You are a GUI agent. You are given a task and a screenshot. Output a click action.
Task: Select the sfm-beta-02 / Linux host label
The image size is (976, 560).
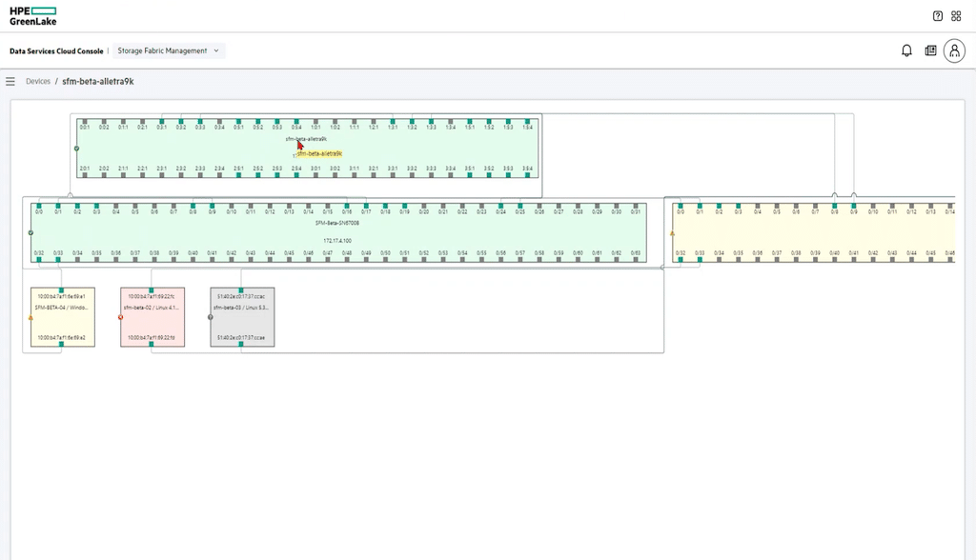point(152,308)
